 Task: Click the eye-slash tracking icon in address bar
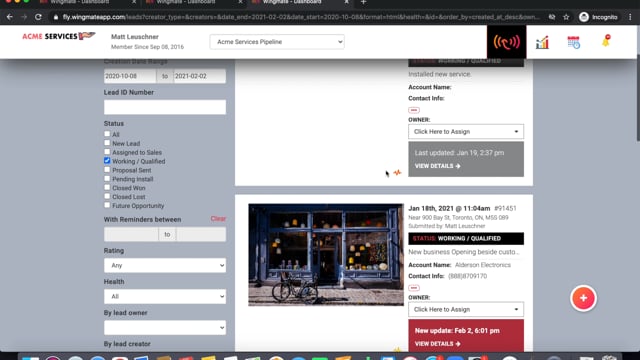(552, 17)
